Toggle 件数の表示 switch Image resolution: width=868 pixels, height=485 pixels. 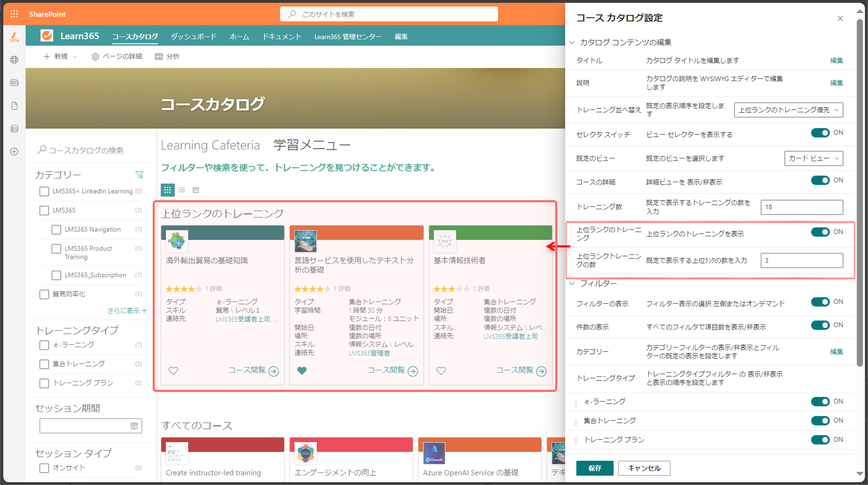point(820,325)
